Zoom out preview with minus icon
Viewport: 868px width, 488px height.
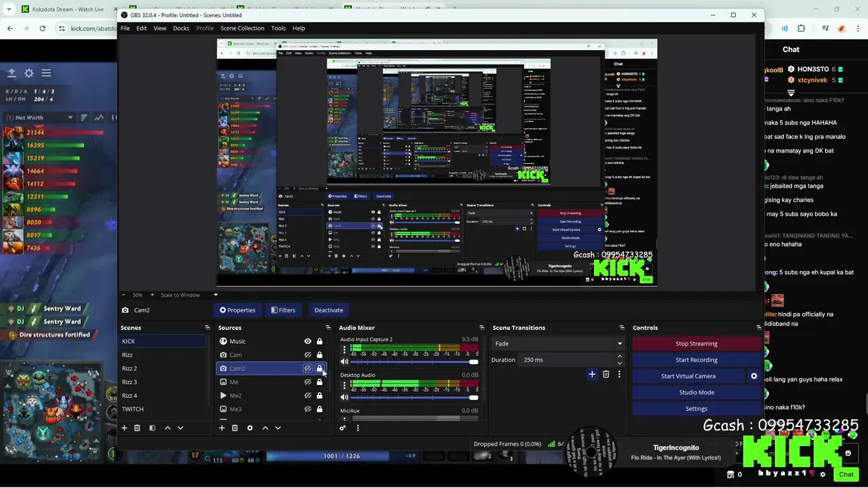point(124,295)
